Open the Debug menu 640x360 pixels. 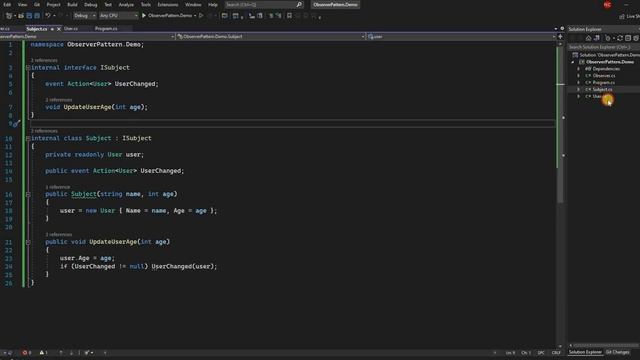coord(91,4)
